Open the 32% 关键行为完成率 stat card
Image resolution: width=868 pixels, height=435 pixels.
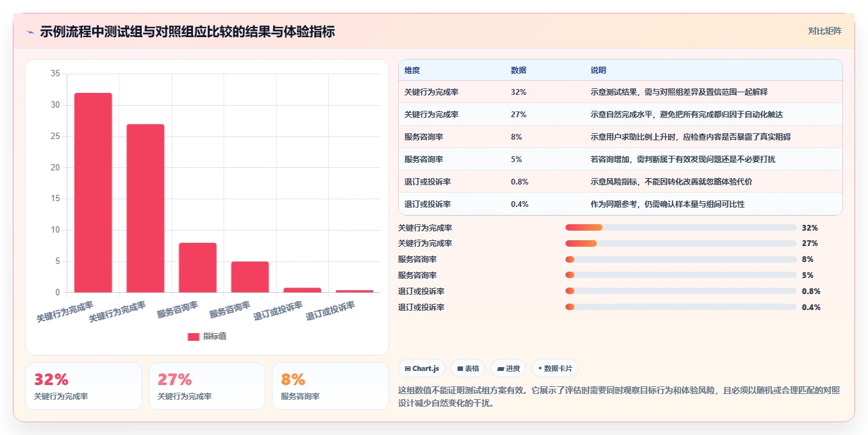coord(83,386)
